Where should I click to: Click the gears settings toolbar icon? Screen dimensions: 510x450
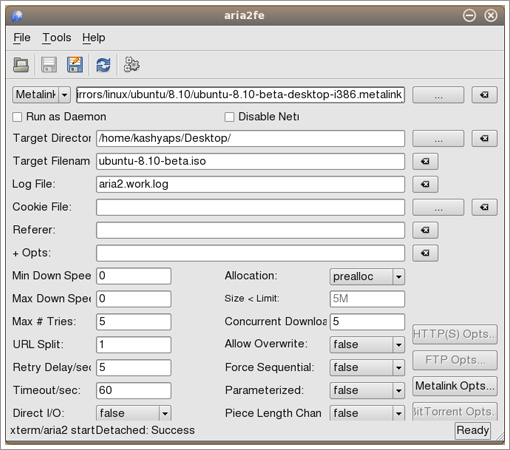click(x=131, y=65)
